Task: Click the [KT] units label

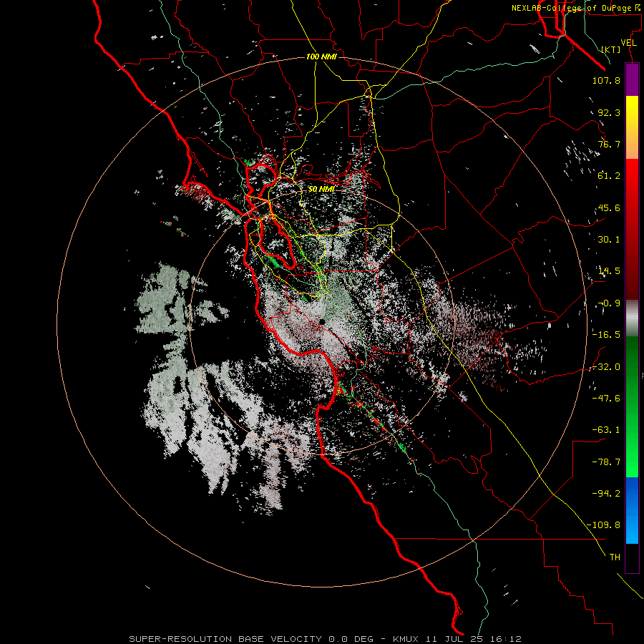Action: pyautogui.click(x=611, y=49)
